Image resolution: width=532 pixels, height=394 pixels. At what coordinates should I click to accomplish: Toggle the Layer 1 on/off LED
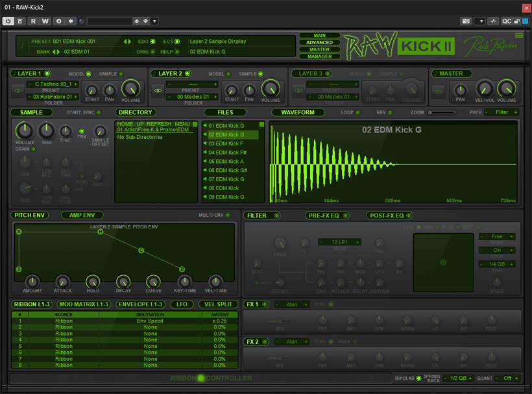pyautogui.click(x=47, y=73)
